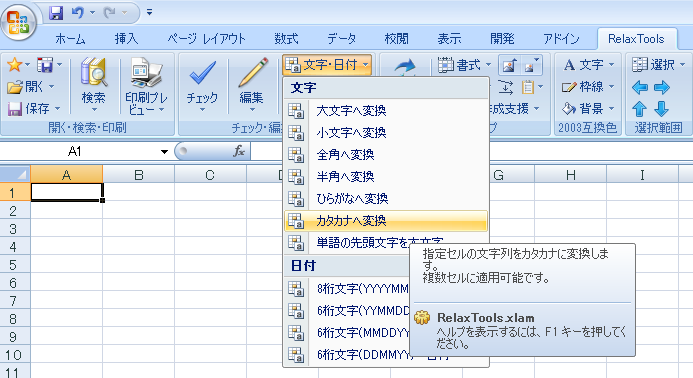693x378 pixels.
Task: Open the clipboard paste icon dropdown
Action: point(533,87)
